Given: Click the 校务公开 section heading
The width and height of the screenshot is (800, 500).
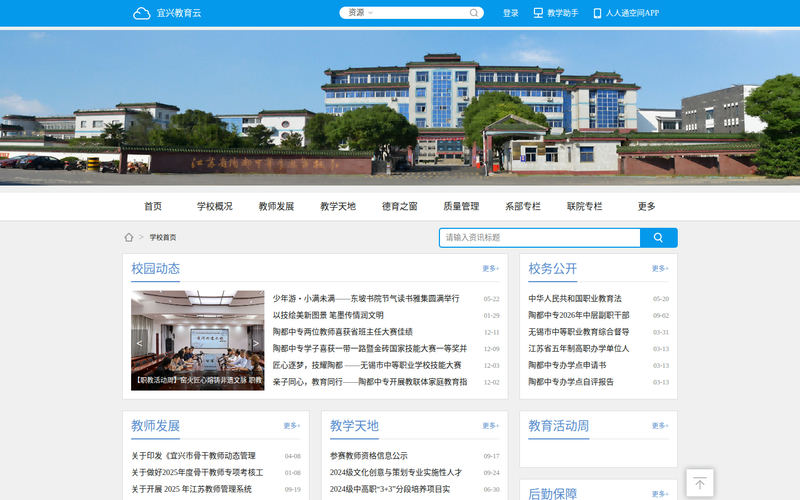Looking at the screenshot, I should tap(553, 268).
